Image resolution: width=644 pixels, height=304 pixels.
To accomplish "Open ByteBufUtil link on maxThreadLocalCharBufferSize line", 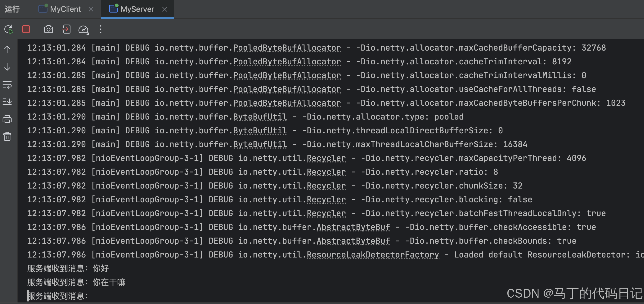I will click(260, 144).
